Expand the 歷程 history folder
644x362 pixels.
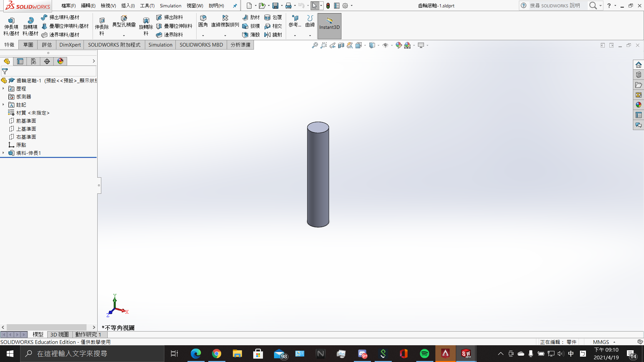(3, 88)
